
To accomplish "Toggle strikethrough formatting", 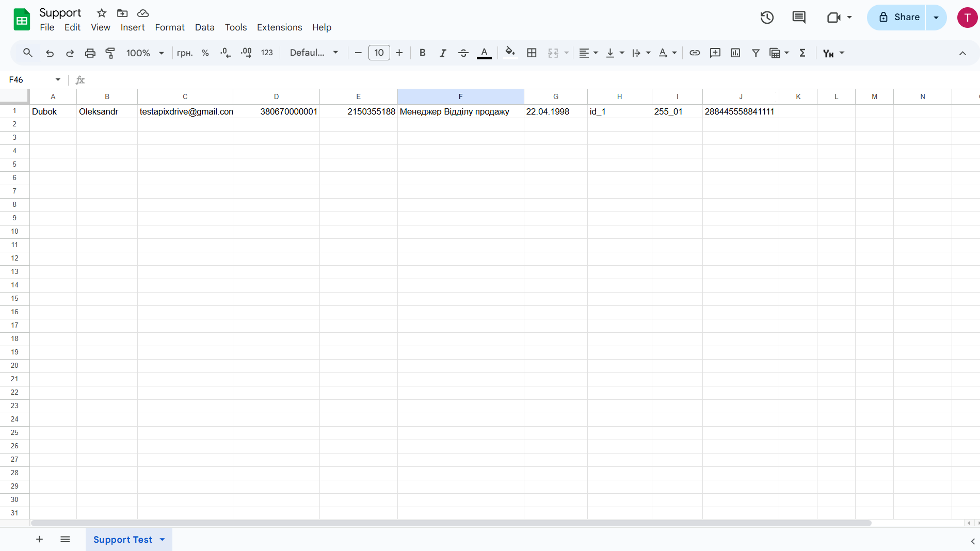I will tap(463, 53).
